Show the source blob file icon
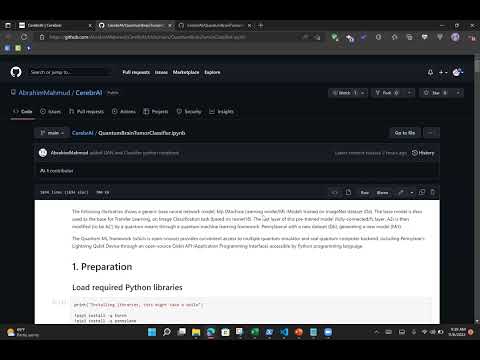The height and width of the screenshot is (360, 480). [348, 192]
